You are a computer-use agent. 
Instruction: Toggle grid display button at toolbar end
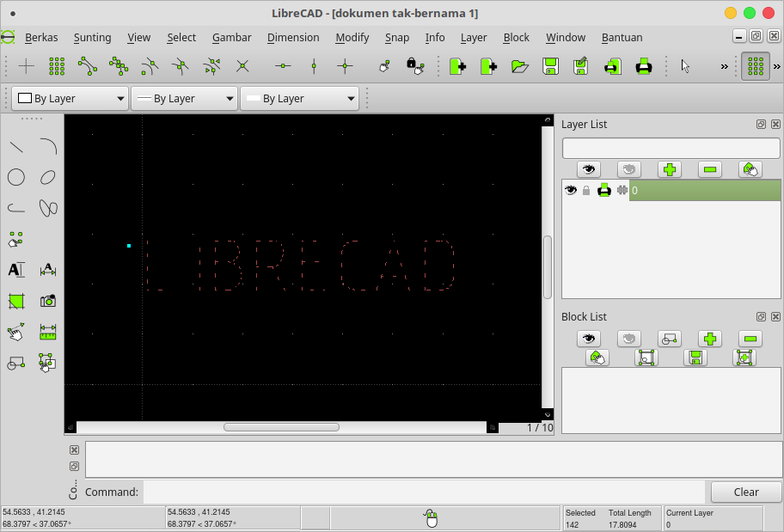(x=756, y=66)
